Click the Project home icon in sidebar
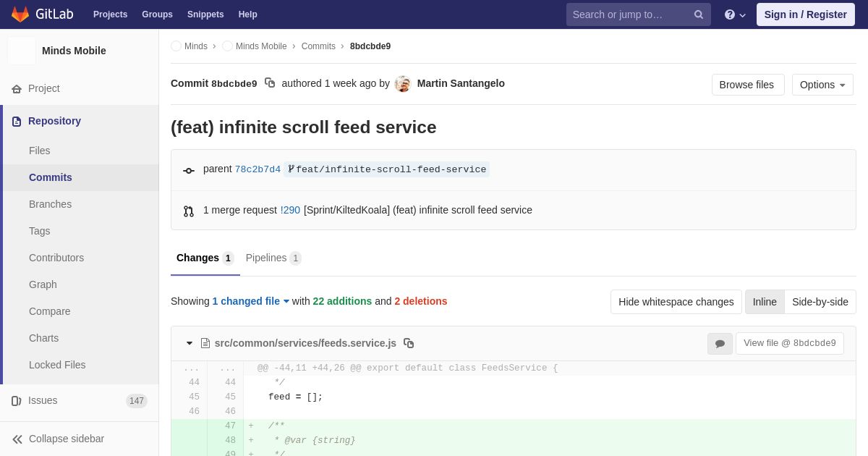Screen dimensions: 868x456 click(x=17, y=89)
